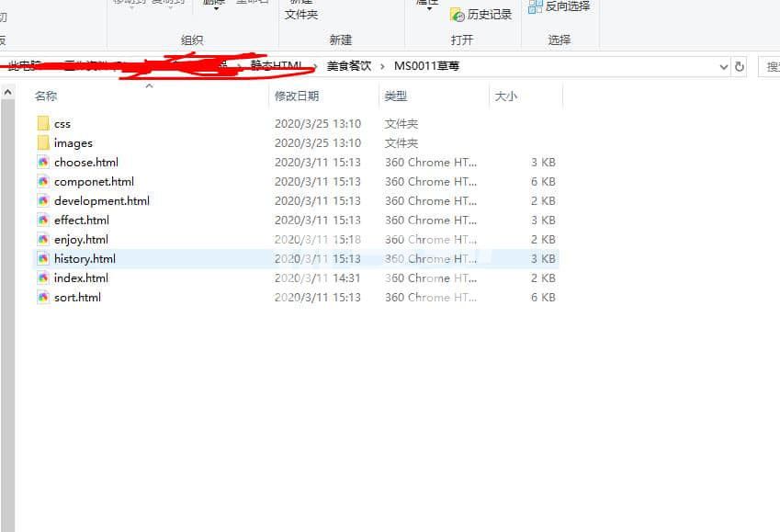Select the sort.html file icon
780x532 pixels.
tap(43, 297)
